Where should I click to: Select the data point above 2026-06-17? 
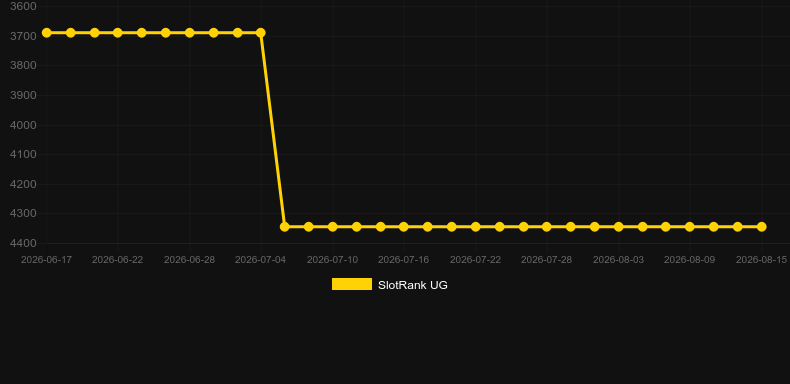[46, 33]
